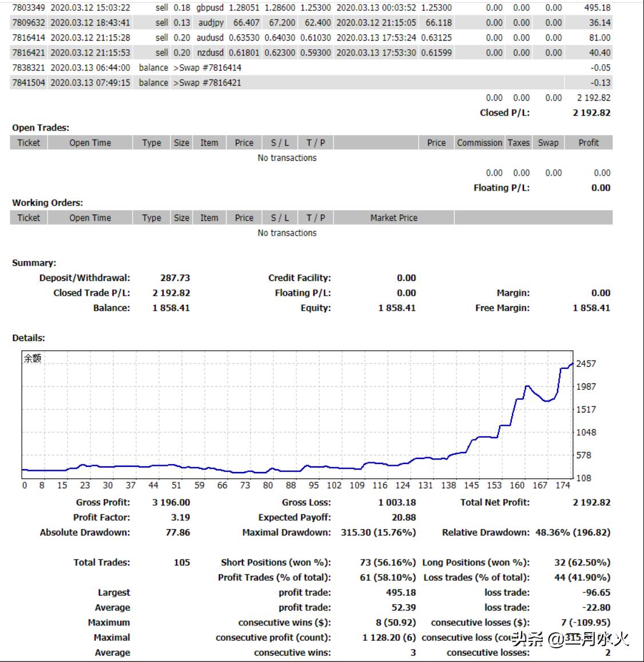This screenshot has width=644, height=662.
Task: Click the Market Price column header
Action: (393, 217)
